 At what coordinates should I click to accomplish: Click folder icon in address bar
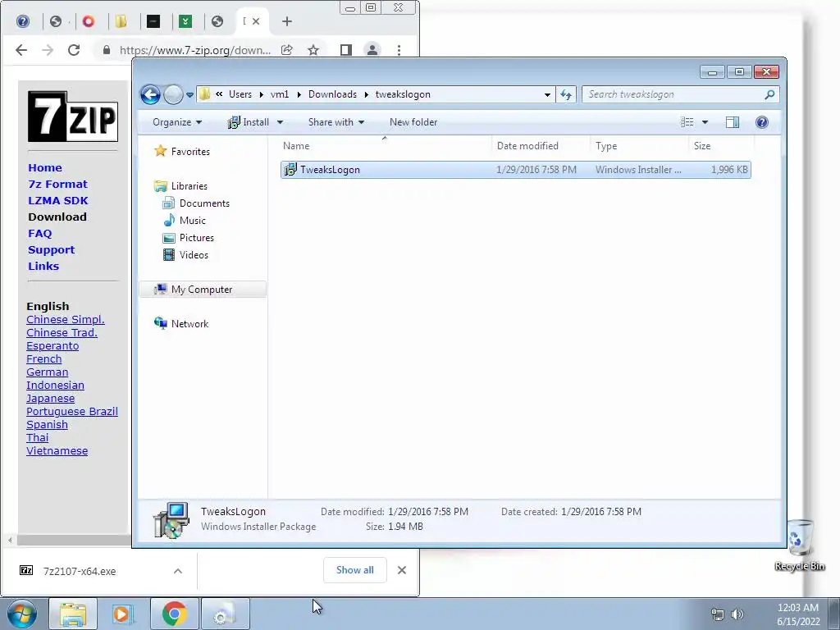click(204, 94)
